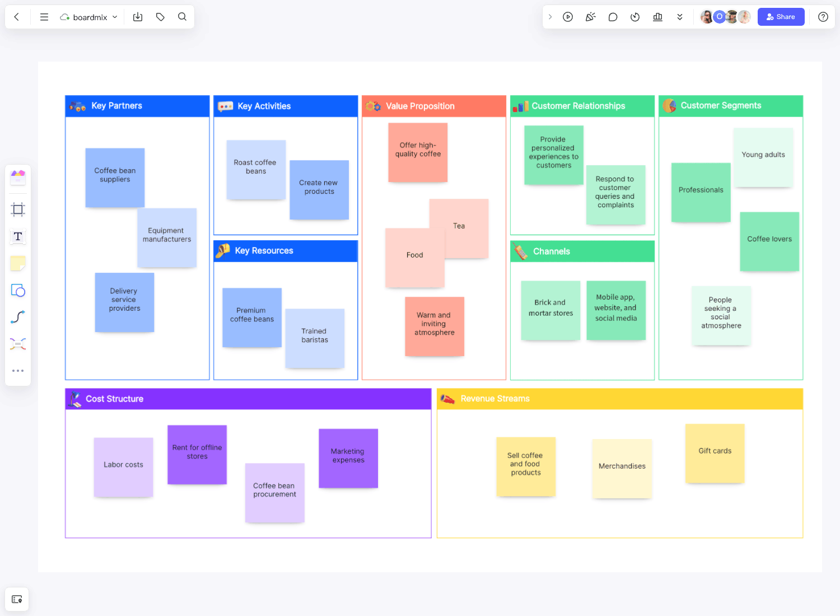The width and height of the screenshot is (840, 616).
Task: Select the Shapes tool
Action: click(x=18, y=290)
